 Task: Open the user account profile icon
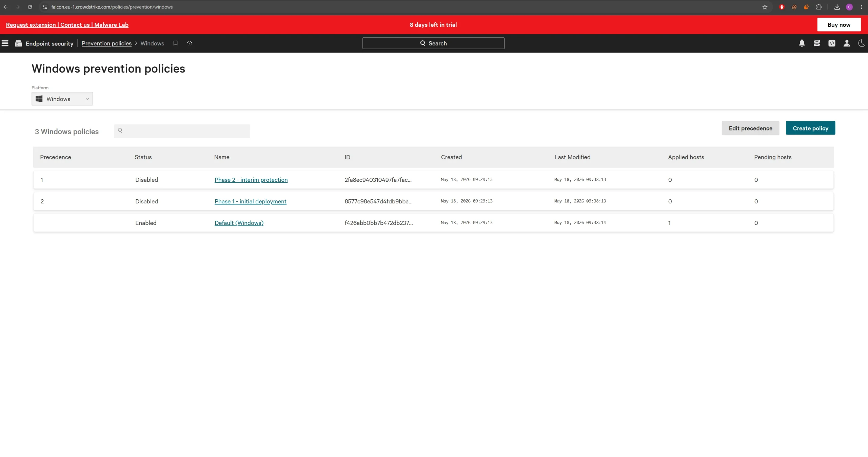pyautogui.click(x=847, y=43)
